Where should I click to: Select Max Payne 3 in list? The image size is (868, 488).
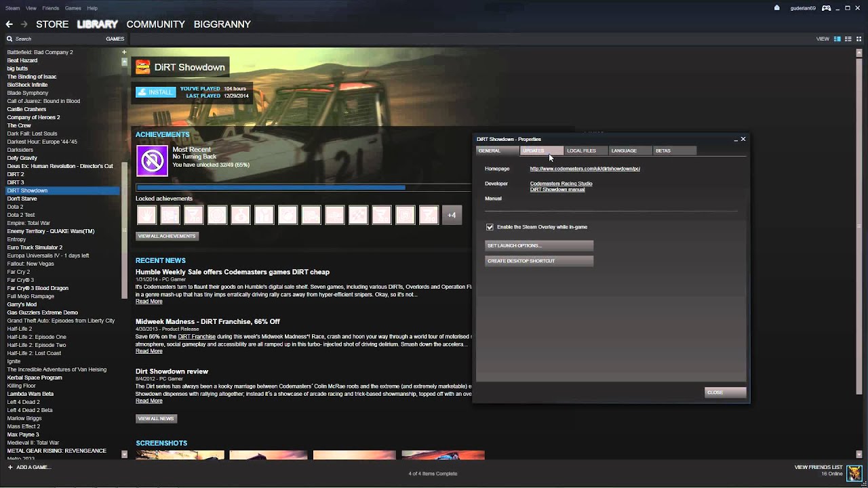click(x=23, y=434)
